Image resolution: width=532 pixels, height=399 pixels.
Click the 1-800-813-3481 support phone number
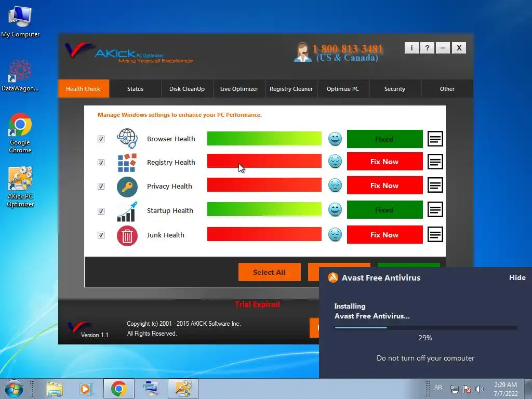[x=348, y=48]
